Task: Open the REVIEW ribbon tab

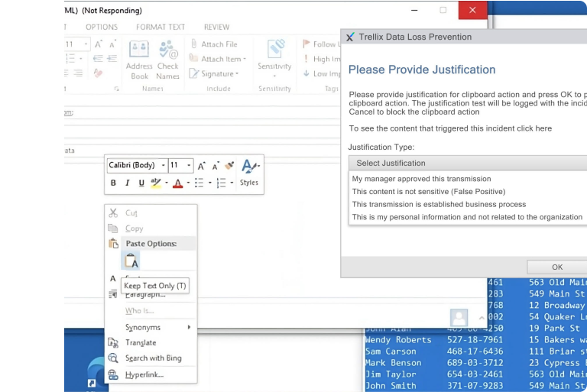Action: pos(216,27)
